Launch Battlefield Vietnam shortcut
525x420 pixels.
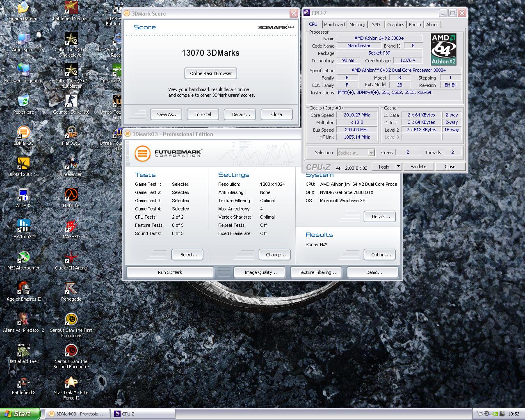(x=71, y=11)
